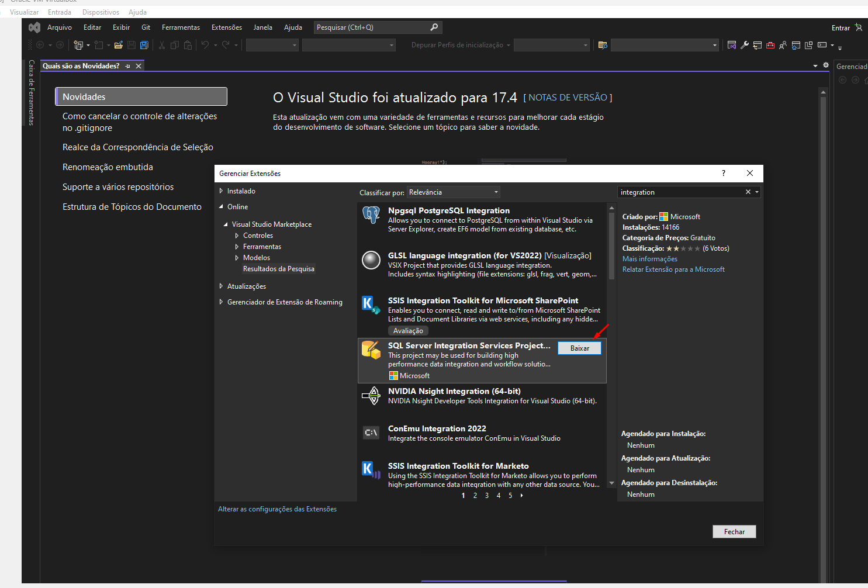868x588 pixels.
Task: Click the gear icon at tab strip end
Action: point(826,65)
